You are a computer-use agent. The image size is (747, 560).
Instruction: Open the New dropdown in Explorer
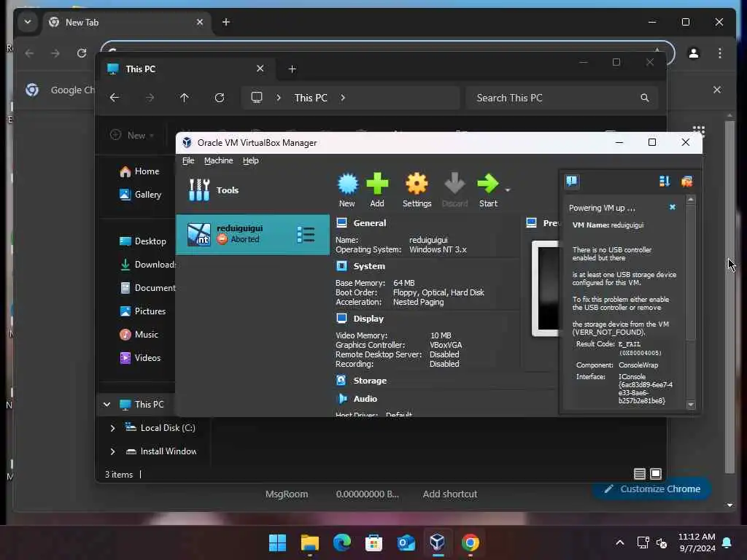(132, 135)
